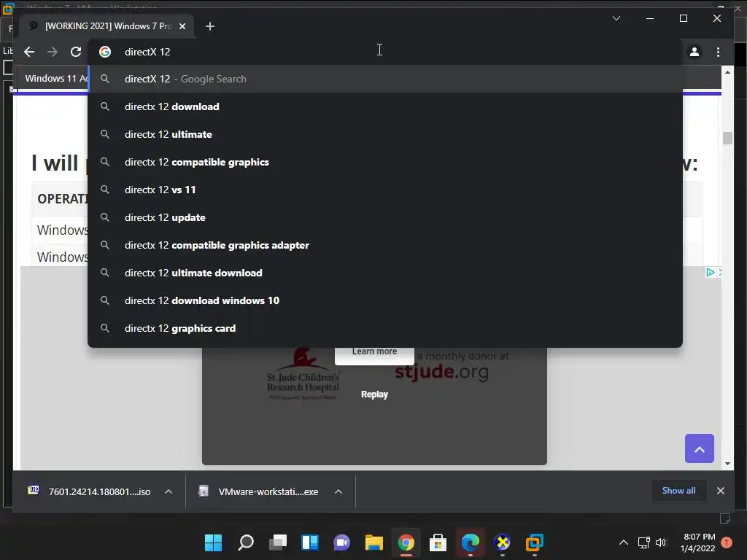Open File Explorer from the taskbar
The image size is (747, 560).
coord(374,542)
